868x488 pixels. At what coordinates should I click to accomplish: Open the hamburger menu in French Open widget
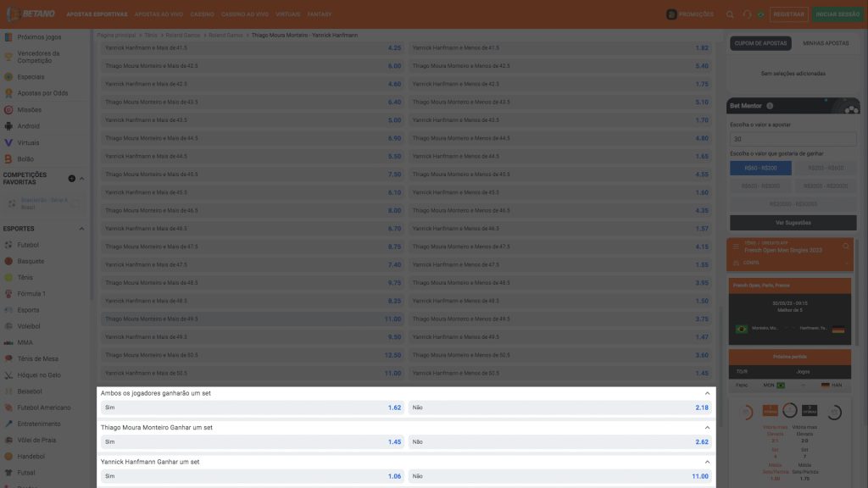[x=736, y=247]
